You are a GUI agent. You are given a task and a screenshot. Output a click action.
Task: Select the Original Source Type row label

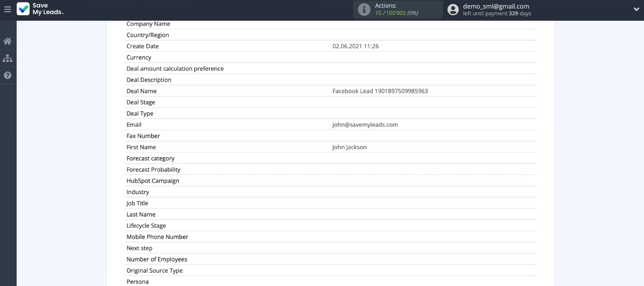pos(155,270)
